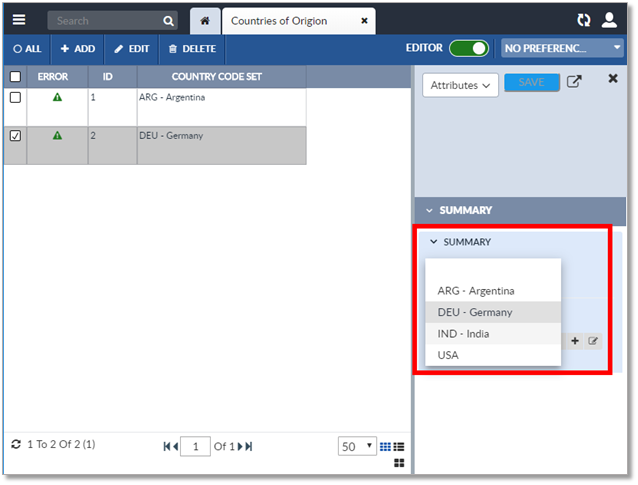Go to the last page arrow
Screen dimensions: 638x485
coord(247,447)
